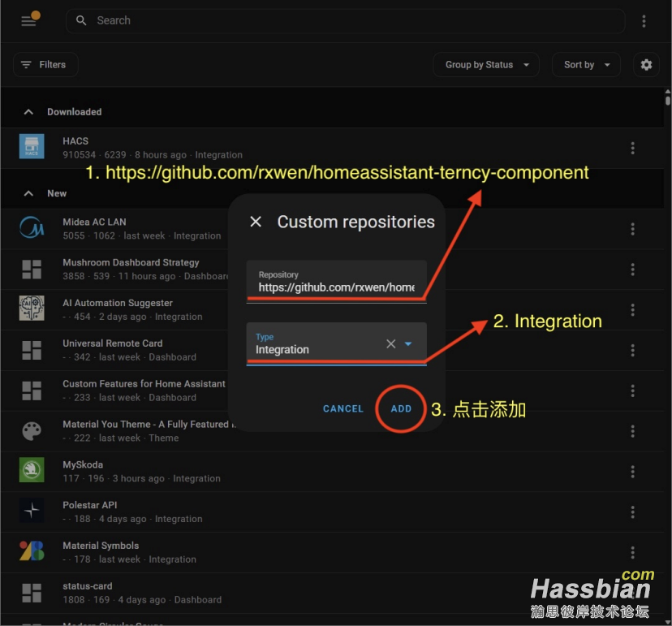Open the table settings gear
672x626 pixels.
[x=646, y=65]
